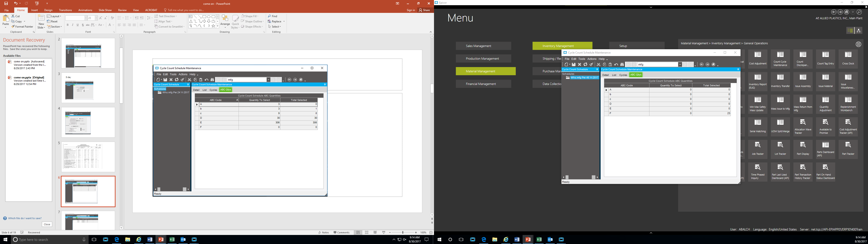Expand the Replace dropdown arrow
868x244 pixels.
click(284, 21)
